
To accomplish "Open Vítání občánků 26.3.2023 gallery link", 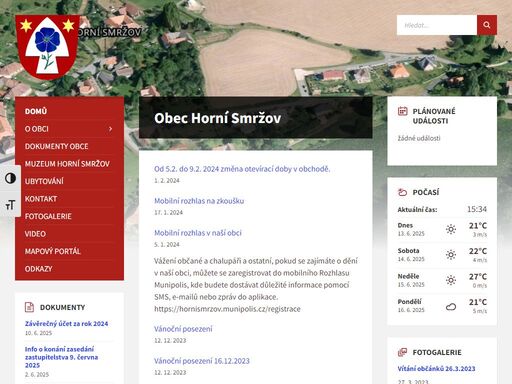I will pos(436,368).
